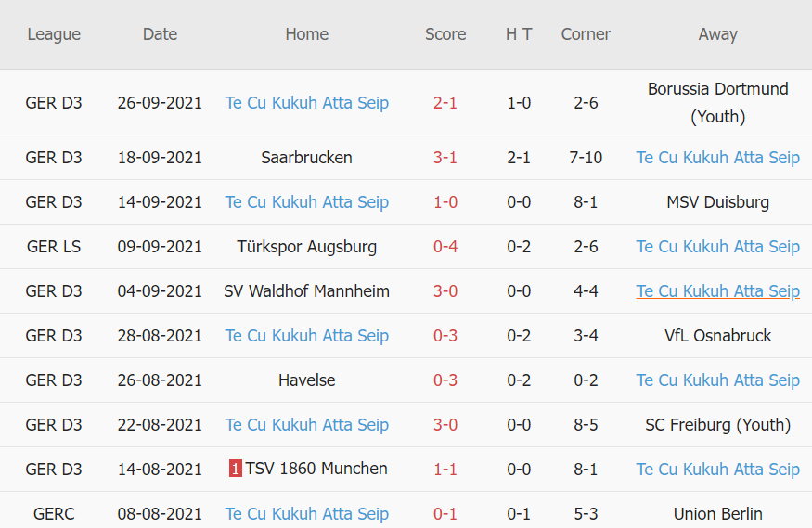
Task: Open the 0-3 score of Havelse match
Action: 445,380
